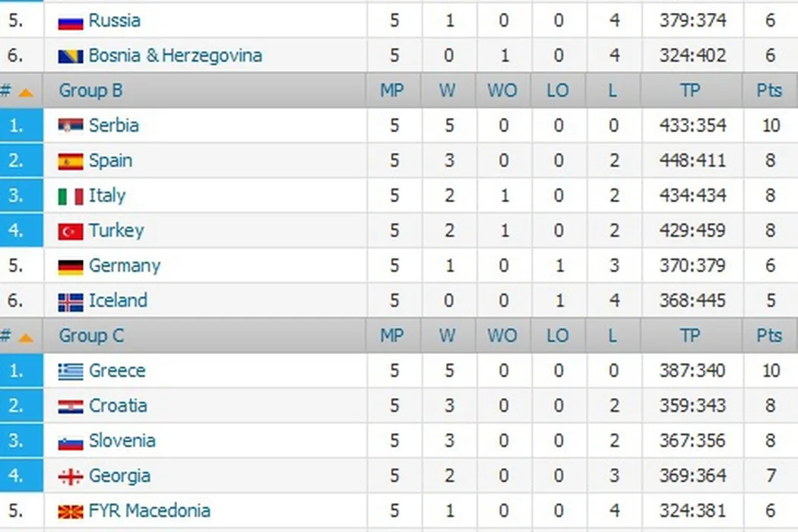Select the Russia team name
Image resolution: width=798 pixels, height=532 pixels.
(114, 21)
